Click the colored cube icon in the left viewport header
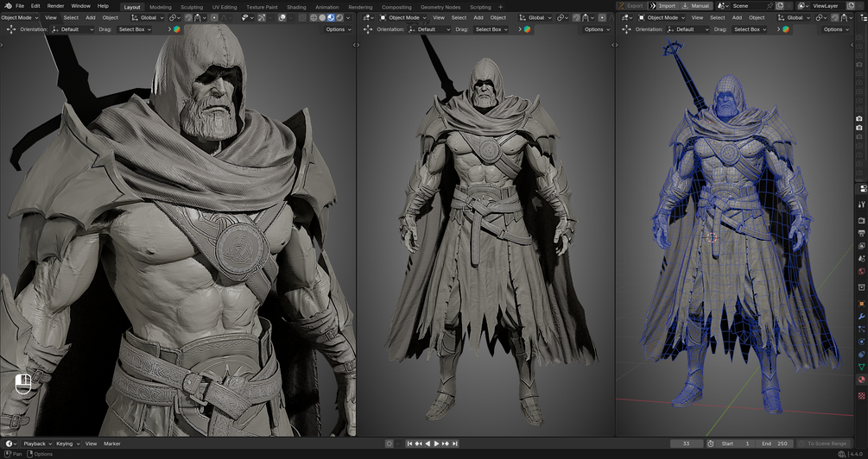This screenshot has width=868, height=459. pos(176,29)
